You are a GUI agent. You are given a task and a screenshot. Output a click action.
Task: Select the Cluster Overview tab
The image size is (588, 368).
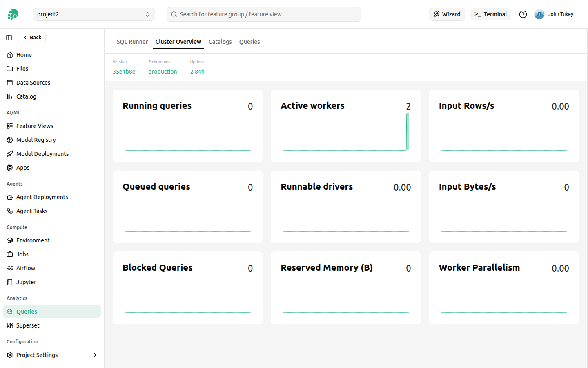tap(178, 42)
